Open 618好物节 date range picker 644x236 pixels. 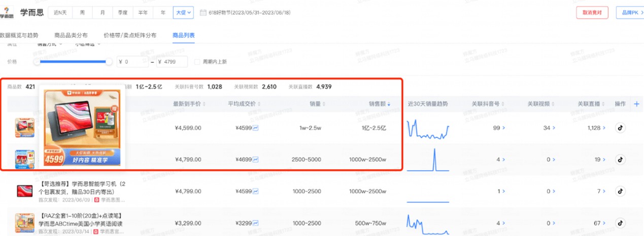(x=249, y=13)
